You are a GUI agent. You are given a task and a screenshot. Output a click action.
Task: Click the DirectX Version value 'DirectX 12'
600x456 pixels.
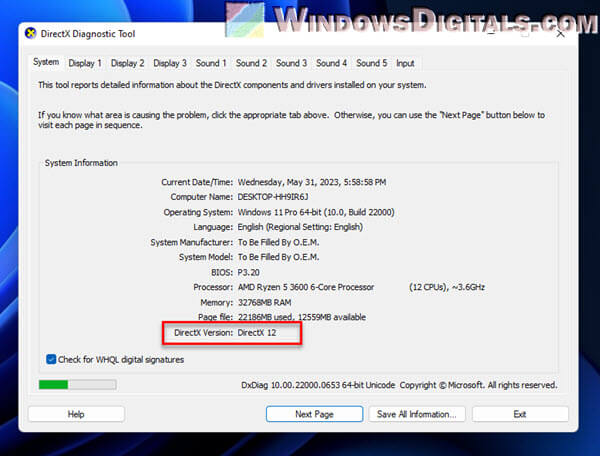[x=257, y=332]
